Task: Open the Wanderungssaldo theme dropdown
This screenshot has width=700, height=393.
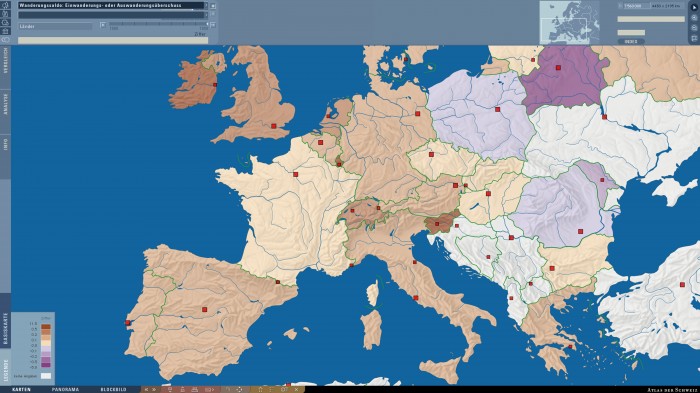Action: click(112, 5)
